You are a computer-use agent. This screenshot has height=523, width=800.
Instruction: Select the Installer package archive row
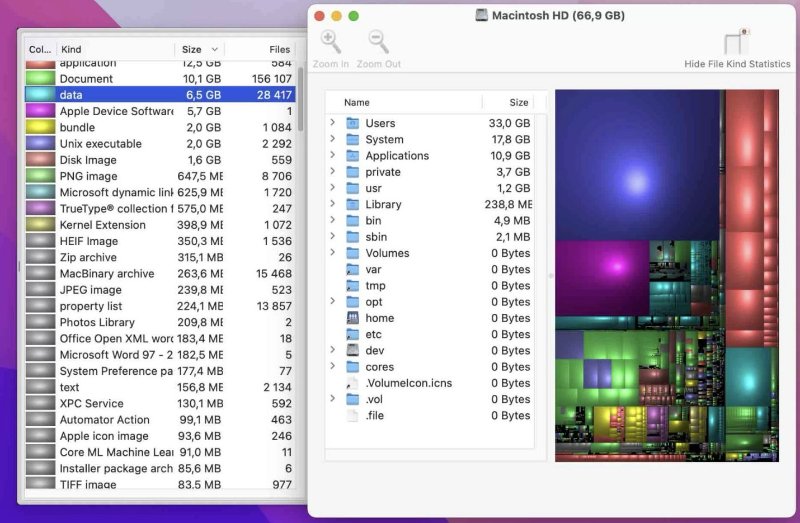(x=160, y=468)
